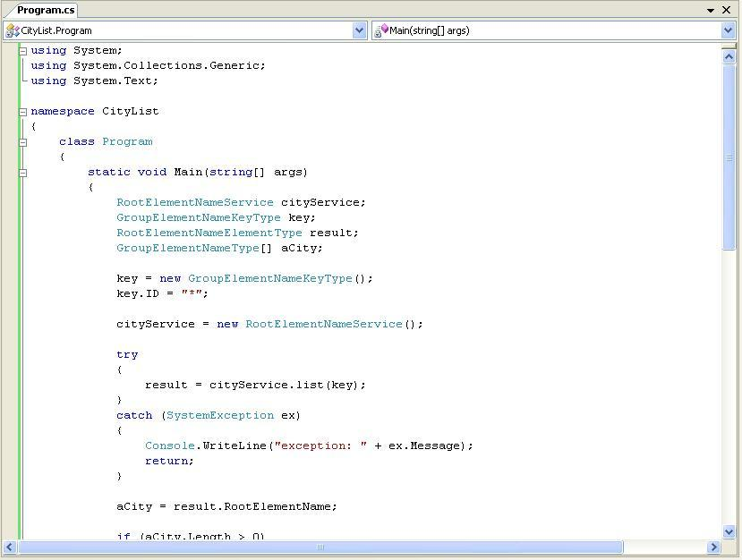742x560 pixels.
Task: Click 'System.Collections.Generic' in using line
Action: pos(166,65)
